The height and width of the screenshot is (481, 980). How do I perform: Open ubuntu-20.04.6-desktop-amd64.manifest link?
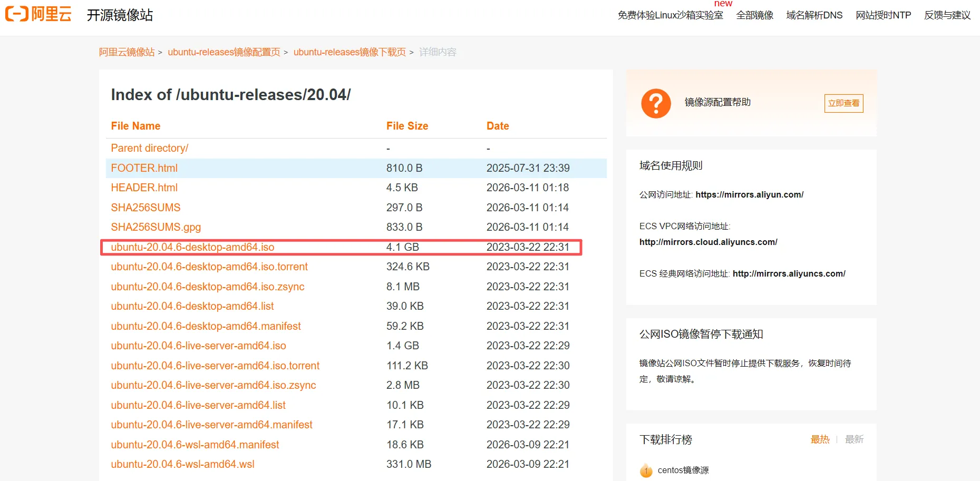[206, 326]
